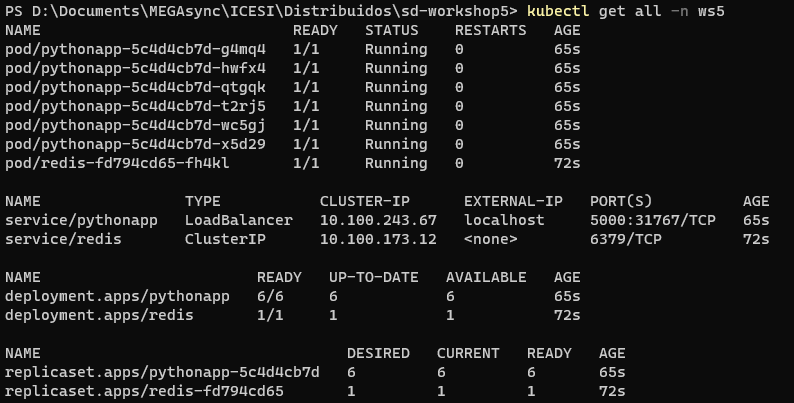Select pod/pythonapp-5c4d4cb7d-g4mq4 text
Image resolution: width=794 pixels, height=403 pixels.
[135, 50]
